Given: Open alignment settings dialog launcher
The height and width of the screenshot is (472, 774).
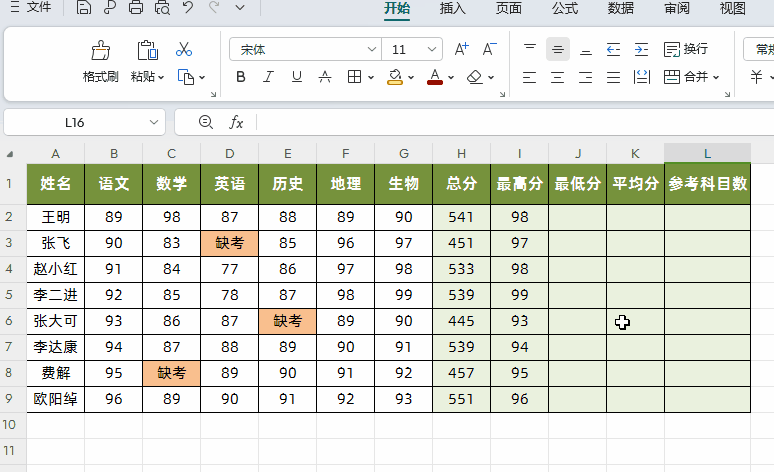Looking at the screenshot, I should pos(727,94).
